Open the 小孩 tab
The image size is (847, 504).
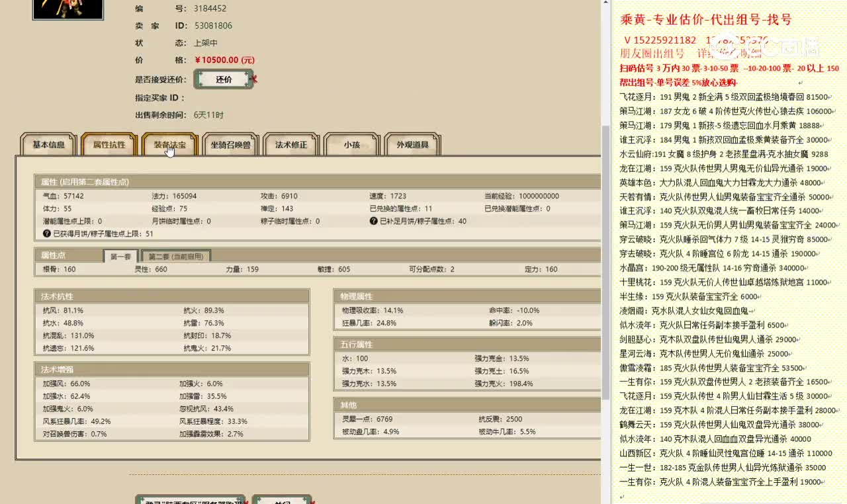(x=351, y=145)
